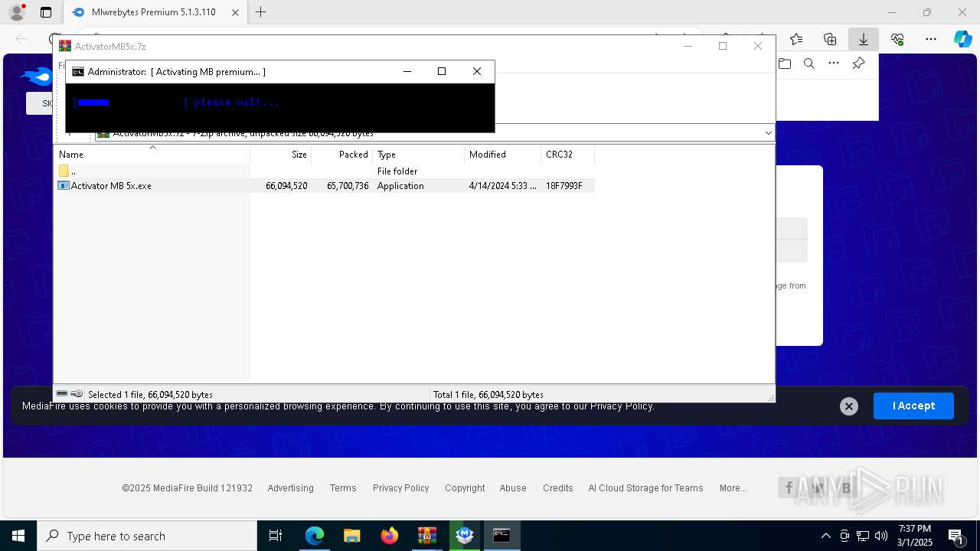Open more options in downloads panel
The width and height of the screenshot is (980, 551).
[834, 64]
